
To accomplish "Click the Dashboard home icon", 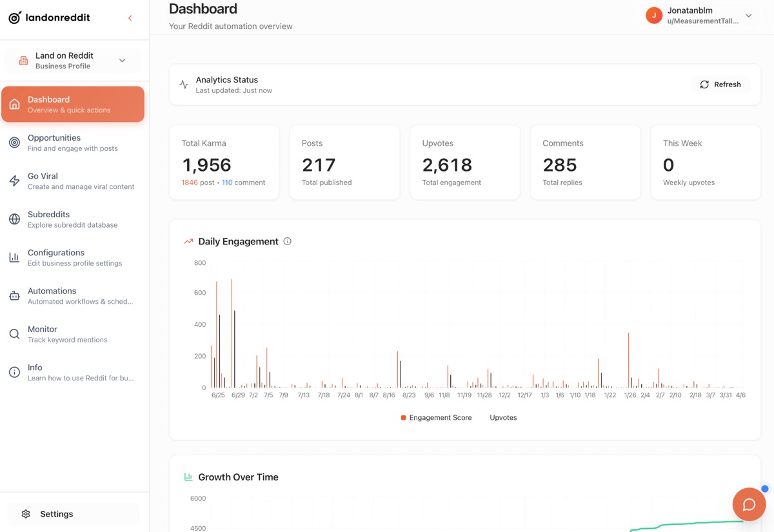I will click(x=14, y=104).
